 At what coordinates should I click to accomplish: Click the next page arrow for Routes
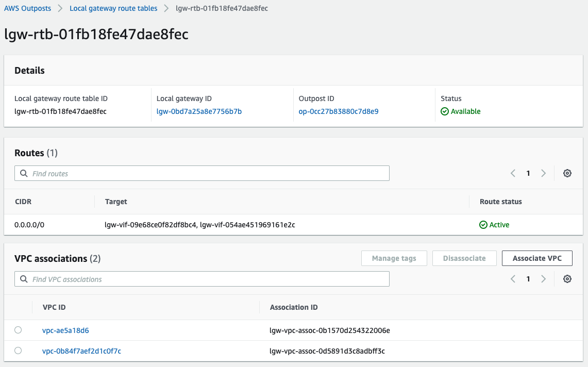point(543,173)
